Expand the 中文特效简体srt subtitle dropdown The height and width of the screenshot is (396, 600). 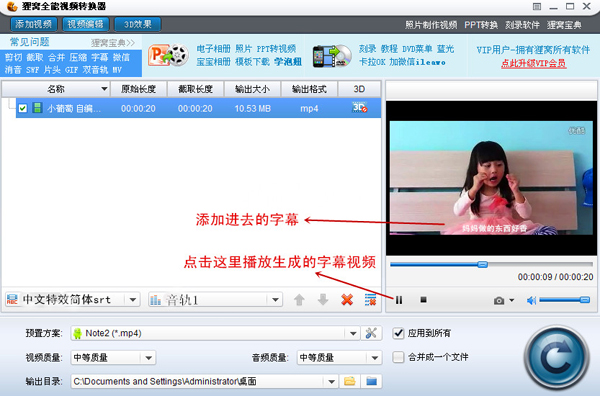133,300
